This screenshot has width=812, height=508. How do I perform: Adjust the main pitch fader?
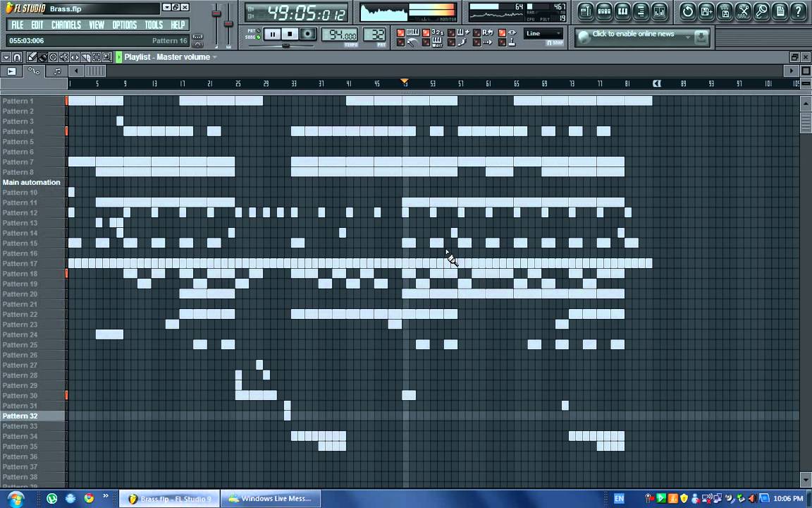point(228,23)
